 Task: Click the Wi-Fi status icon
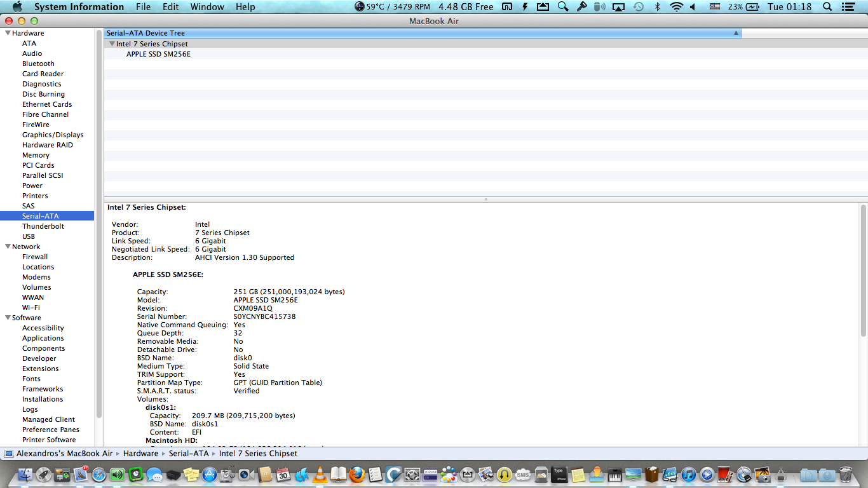click(677, 7)
